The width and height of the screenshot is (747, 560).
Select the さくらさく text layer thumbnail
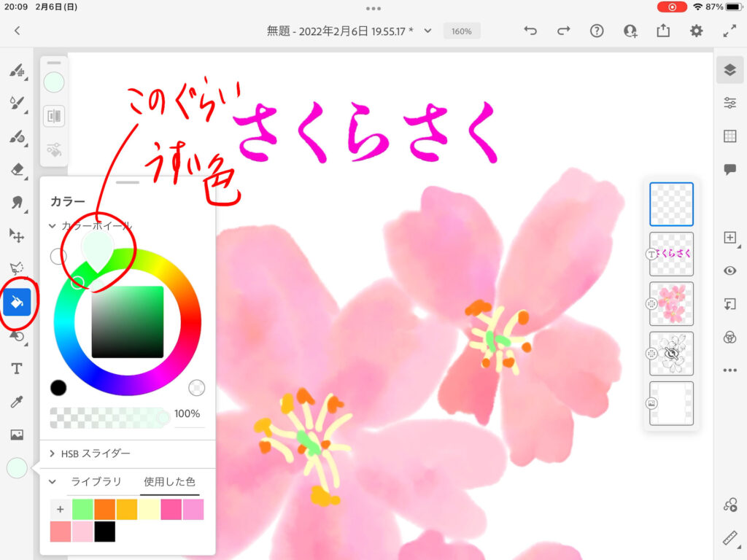(671, 254)
